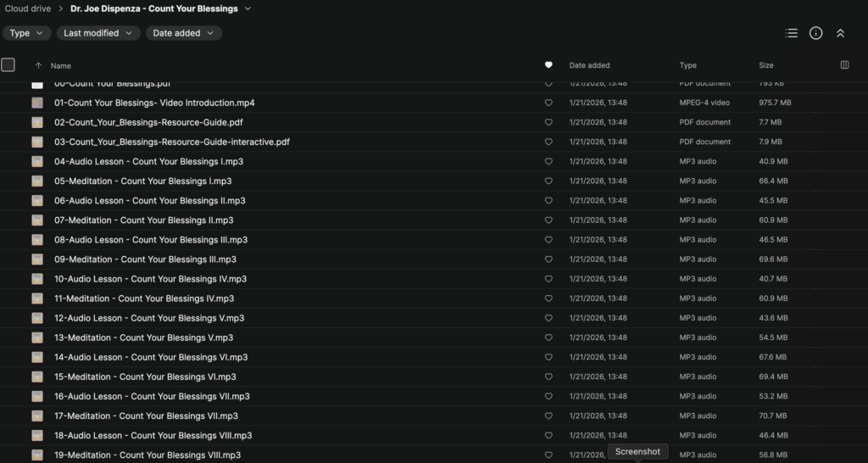Click the favorites heart column header
Viewport: 868px width, 463px height.
click(548, 65)
